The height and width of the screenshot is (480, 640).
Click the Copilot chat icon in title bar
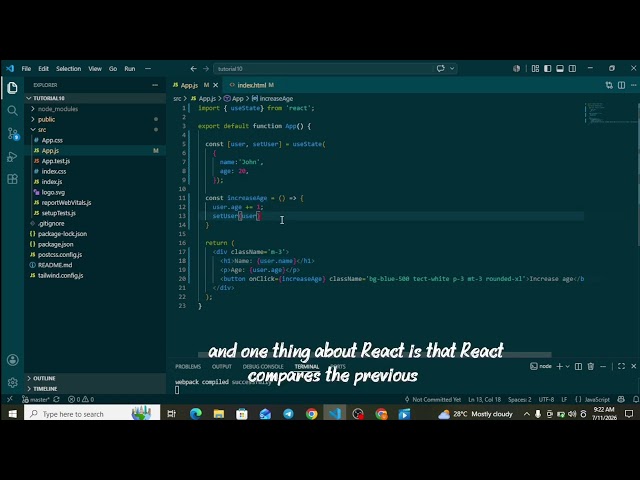(440, 69)
